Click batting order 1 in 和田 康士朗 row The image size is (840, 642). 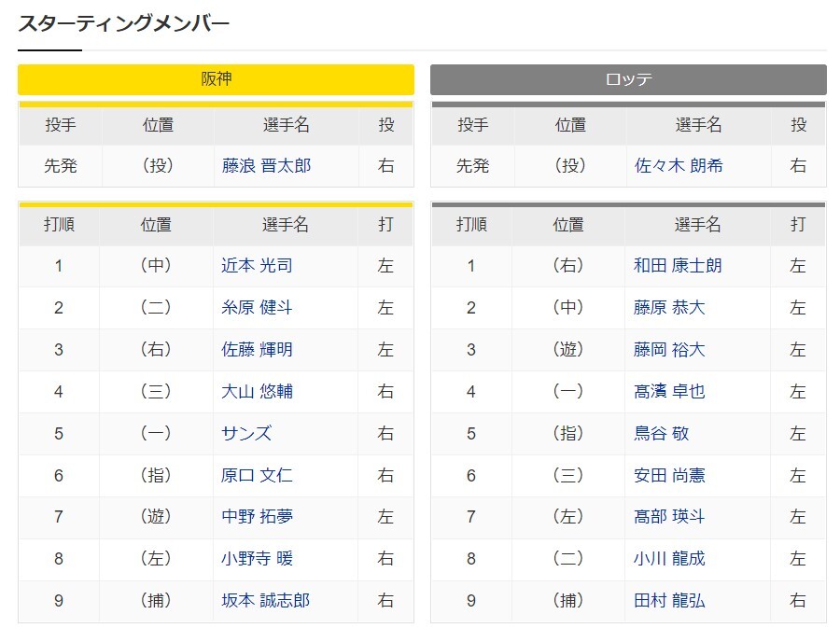pos(471,266)
